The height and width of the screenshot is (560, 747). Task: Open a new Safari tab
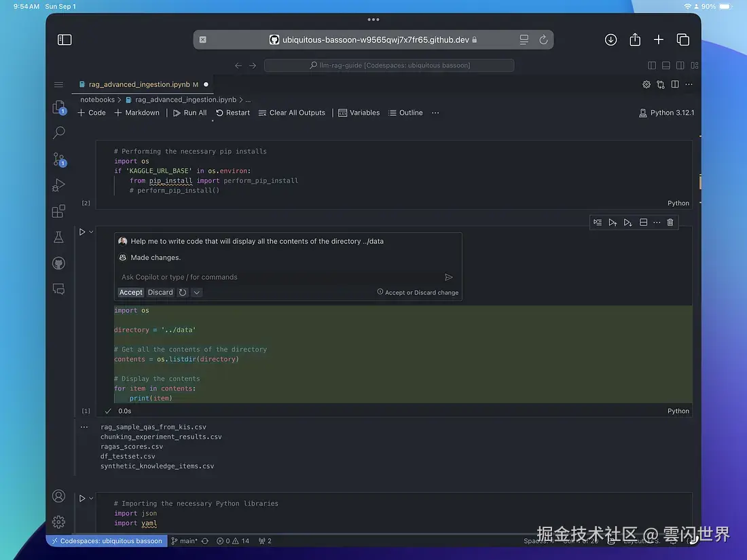[x=659, y=39]
